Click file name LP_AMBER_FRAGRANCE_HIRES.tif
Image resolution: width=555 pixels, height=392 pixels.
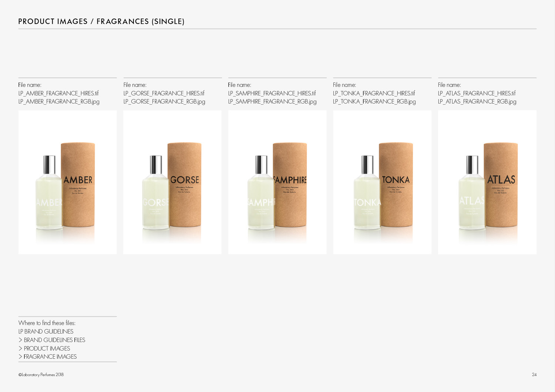tap(58, 93)
